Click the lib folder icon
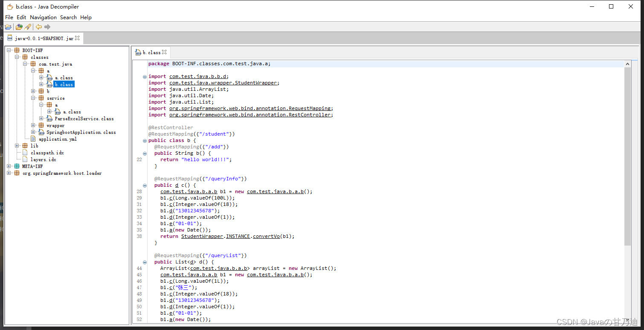This screenshot has width=644, height=330. (x=25, y=146)
